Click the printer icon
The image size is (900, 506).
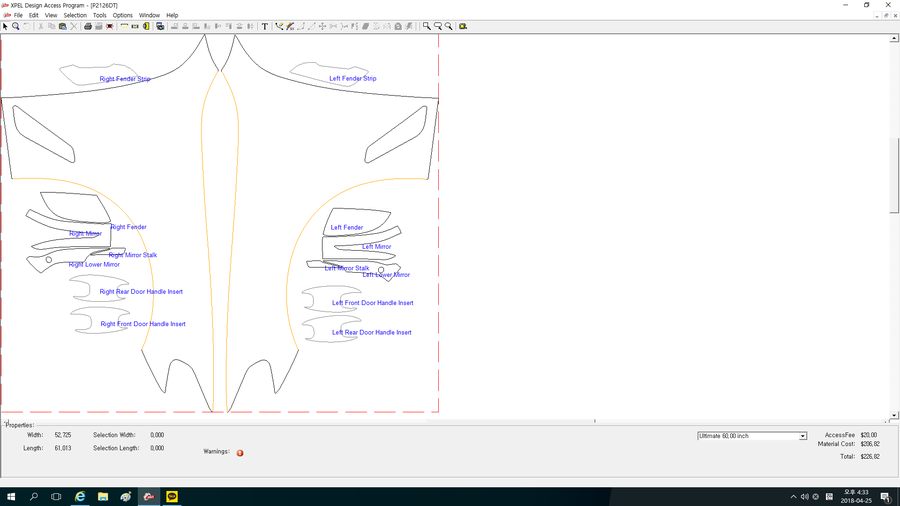pos(88,26)
